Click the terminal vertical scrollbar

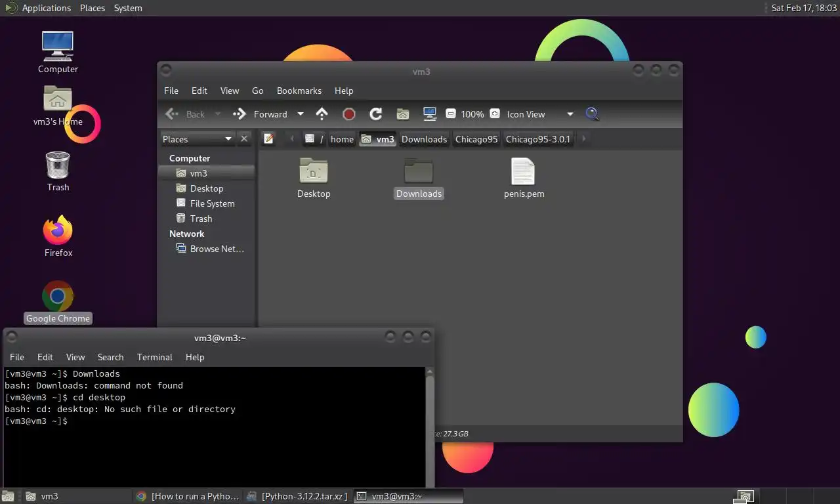point(430,427)
